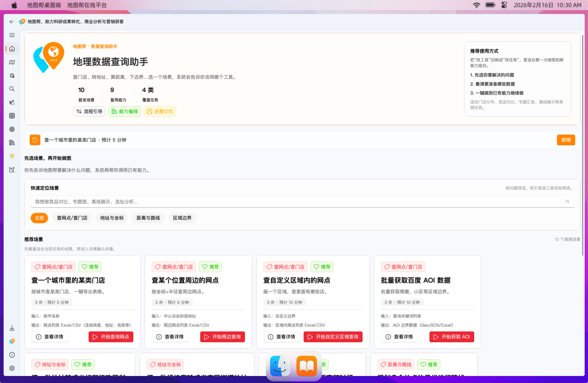Expand the hamburger menu in sidebar

(12, 35)
